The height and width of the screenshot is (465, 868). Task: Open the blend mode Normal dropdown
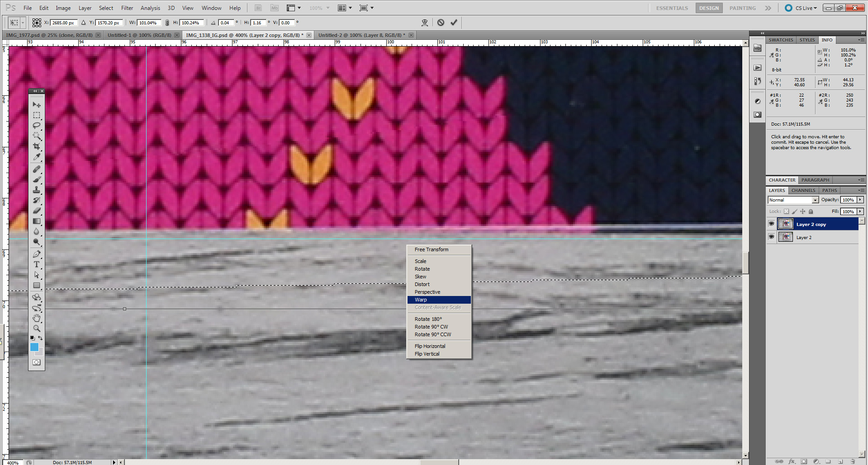(793, 200)
